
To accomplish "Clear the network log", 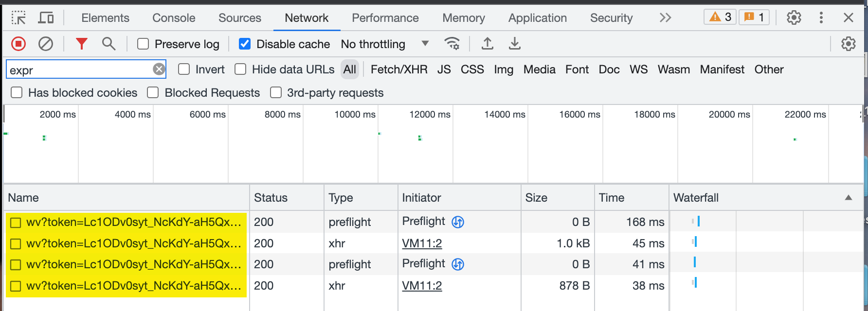I will point(46,44).
